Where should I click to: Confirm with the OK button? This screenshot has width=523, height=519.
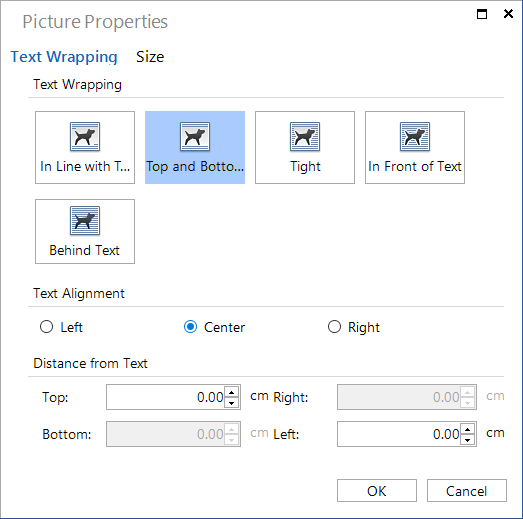click(377, 491)
